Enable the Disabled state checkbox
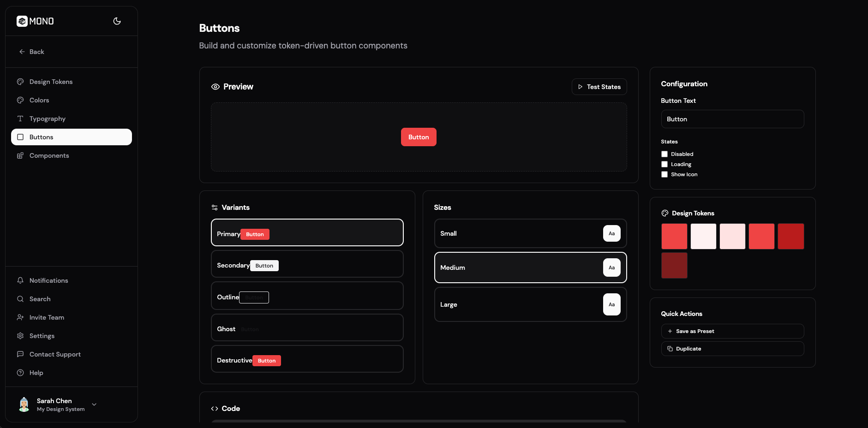This screenshot has width=868, height=428. pyautogui.click(x=664, y=154)
